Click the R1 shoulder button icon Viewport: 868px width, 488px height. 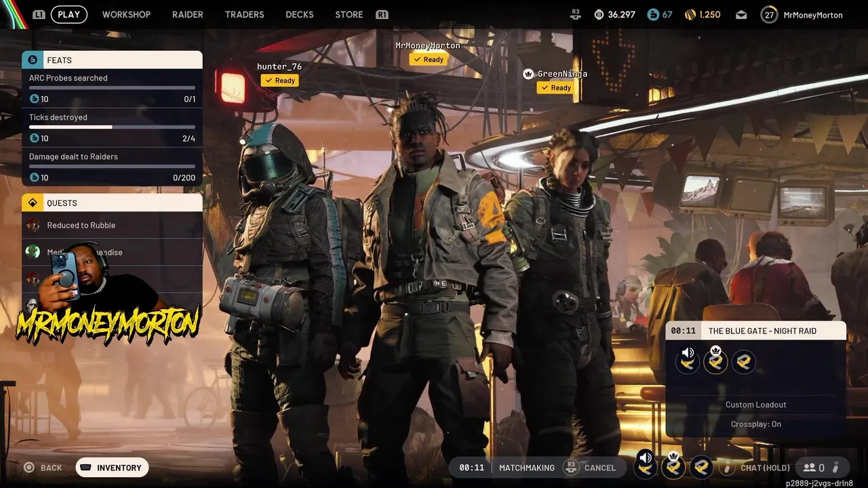(382, 14)
